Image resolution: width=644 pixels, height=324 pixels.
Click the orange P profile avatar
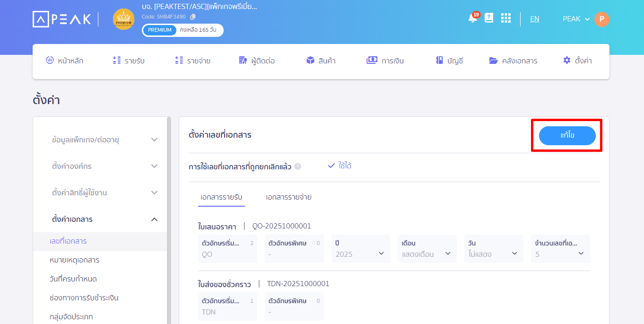point(601,19)
